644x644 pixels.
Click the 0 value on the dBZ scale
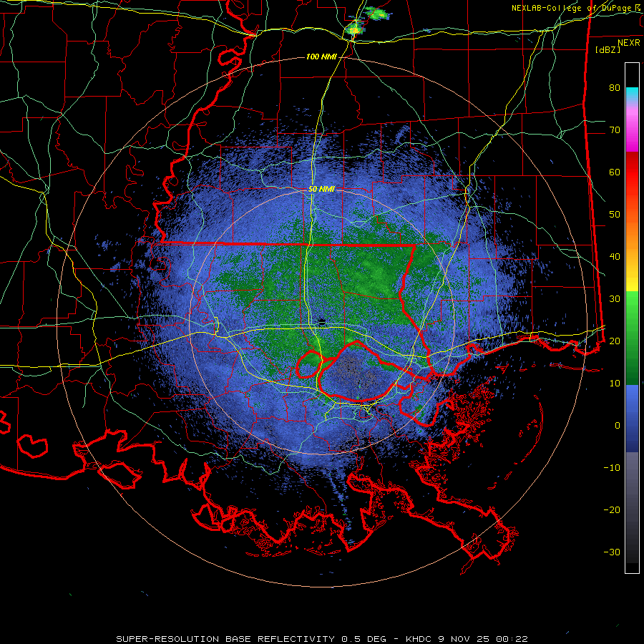pos(618,426)
